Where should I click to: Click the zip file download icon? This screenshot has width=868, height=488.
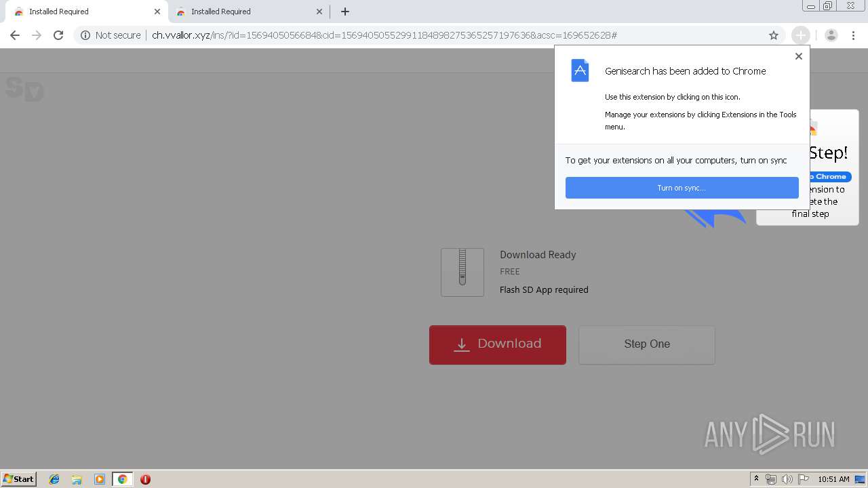462,272
